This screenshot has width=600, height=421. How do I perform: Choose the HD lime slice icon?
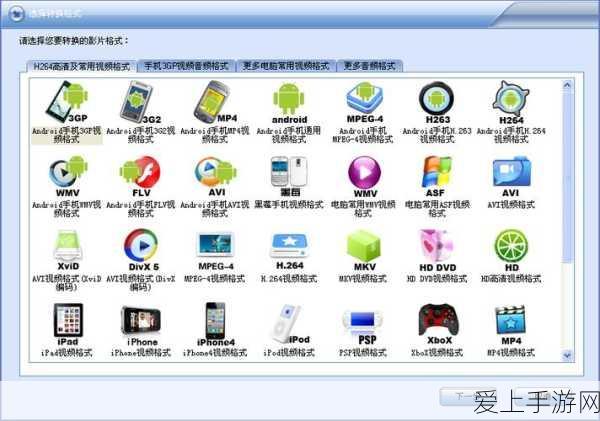pyautogui.click(x=511, y=251)
